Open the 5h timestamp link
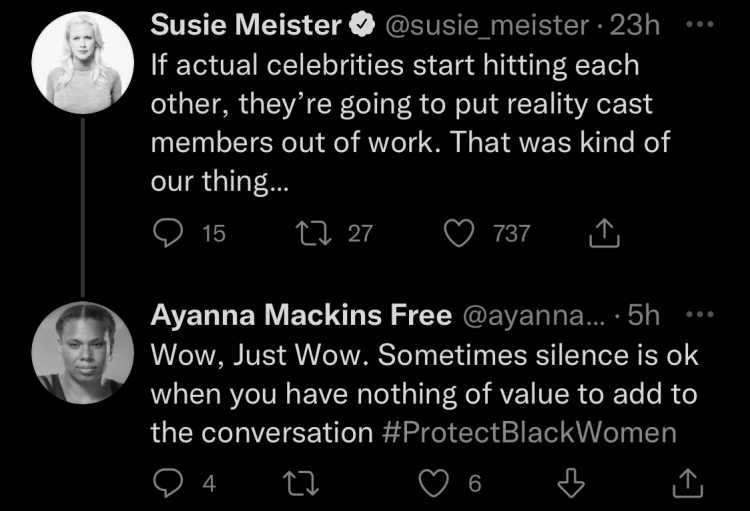 coord(644,315)
